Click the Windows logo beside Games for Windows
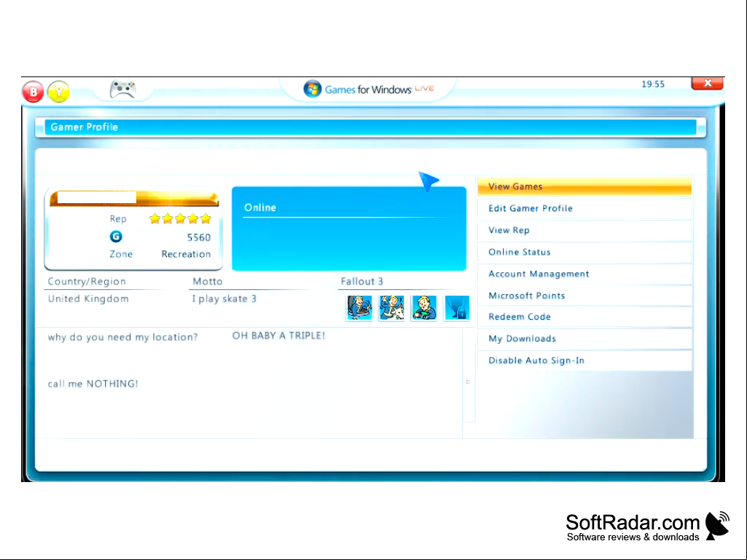 coord(313,89)
